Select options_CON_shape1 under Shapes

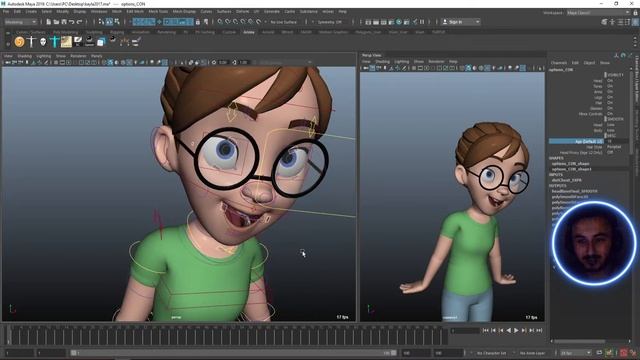[x=571, y=169]
